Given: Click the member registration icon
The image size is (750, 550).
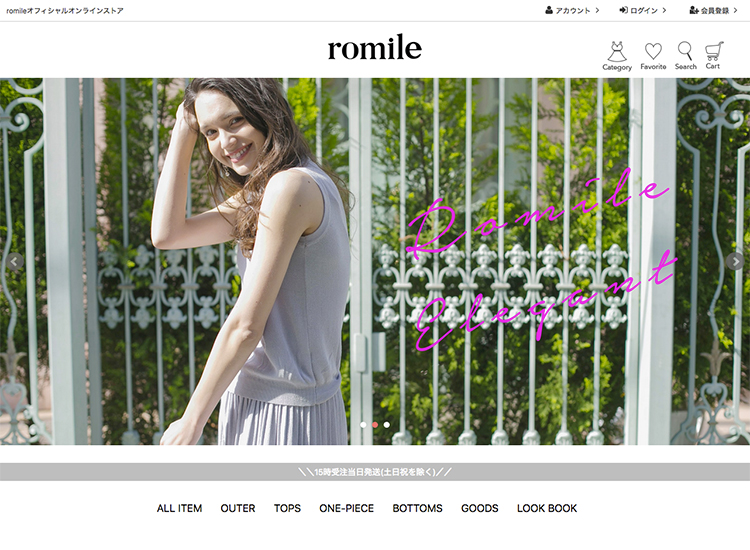Looking at the screenshot, I should tap(694, 10).
